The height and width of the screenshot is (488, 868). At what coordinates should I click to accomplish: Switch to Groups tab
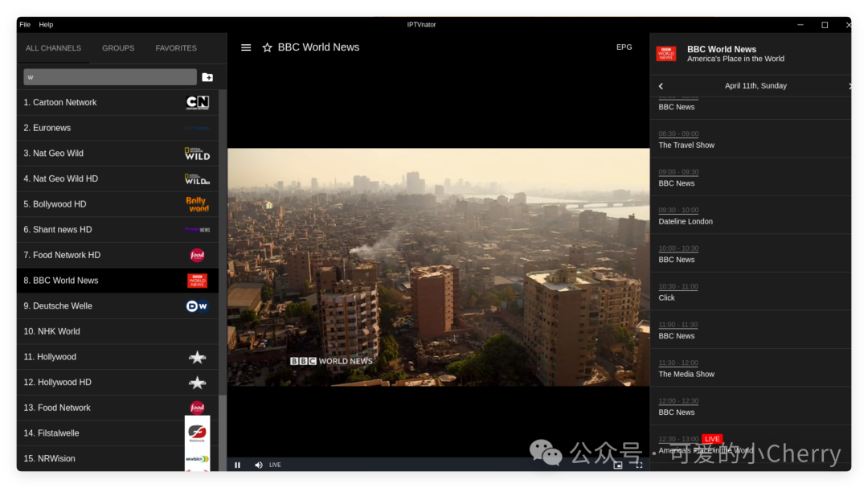click(x=118, y=48)
